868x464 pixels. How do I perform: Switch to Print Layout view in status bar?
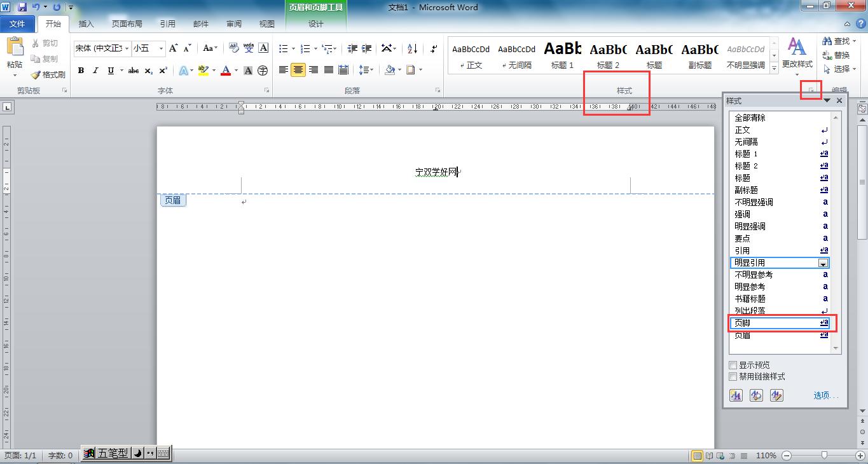point(698,455)
